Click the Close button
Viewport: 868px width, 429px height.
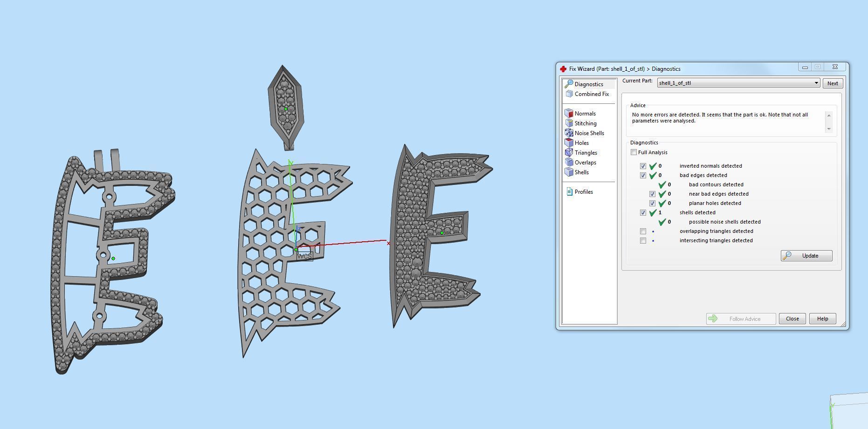(792, 319)
